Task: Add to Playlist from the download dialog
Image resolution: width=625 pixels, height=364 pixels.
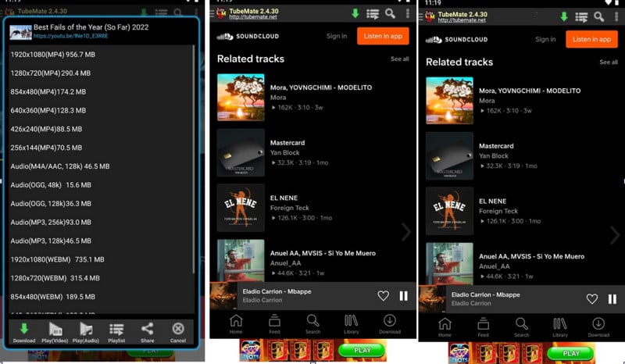Action: (x=116, y=332)
